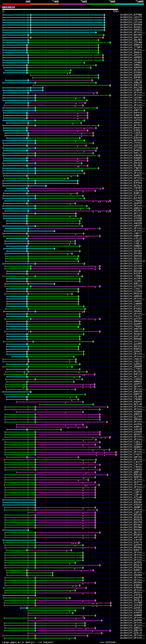The image size is (146, 644).
Task: Select hit UniRef100_Q94JX9
Action: tap(131, 37)
